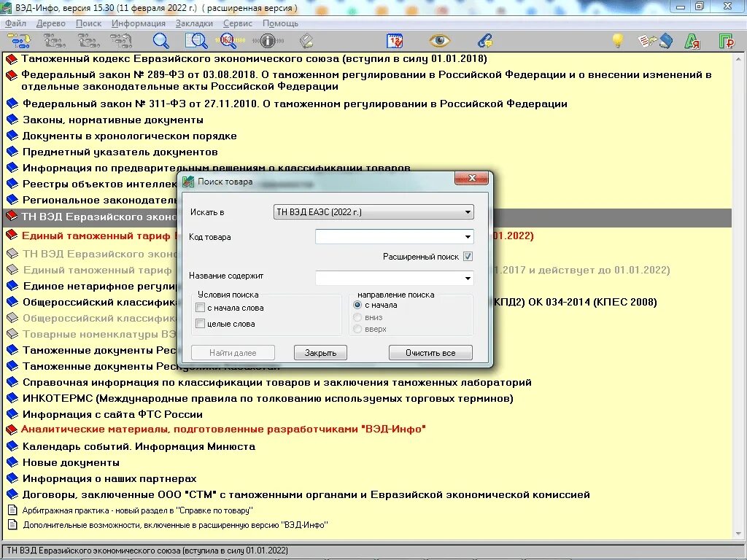This screenshot has width=747, height=560.
Task: Select 'Справочная информация по классификации товаров' item
Action: pyautogui.click(x=276, y=382)
